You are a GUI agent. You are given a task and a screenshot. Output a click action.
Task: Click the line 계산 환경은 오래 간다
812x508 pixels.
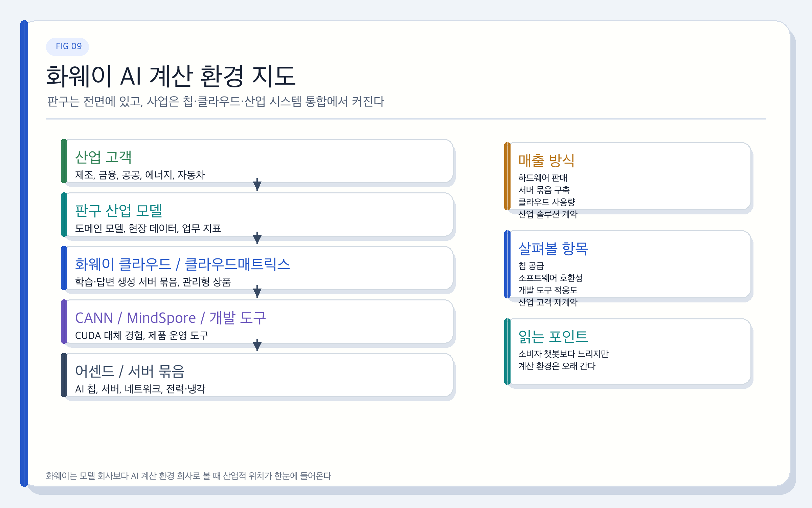pyautogui.click(x=557, y=366)
